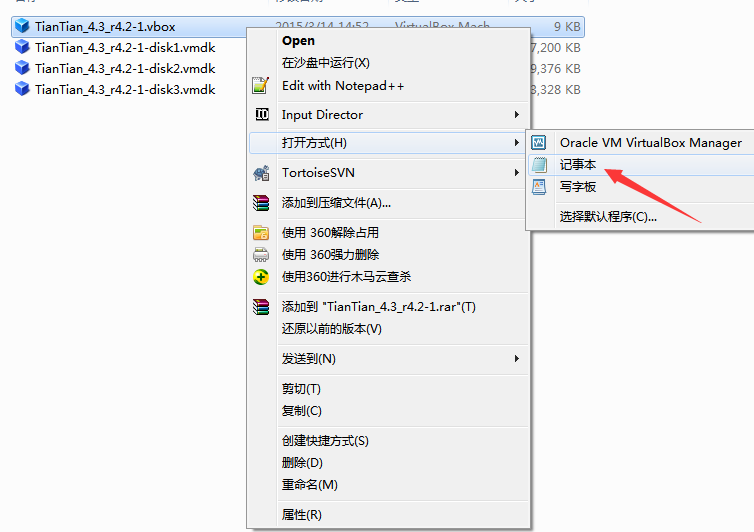Click WinRAR icon beside 添加到压缩文件(A)...

(x=261, y=203)
